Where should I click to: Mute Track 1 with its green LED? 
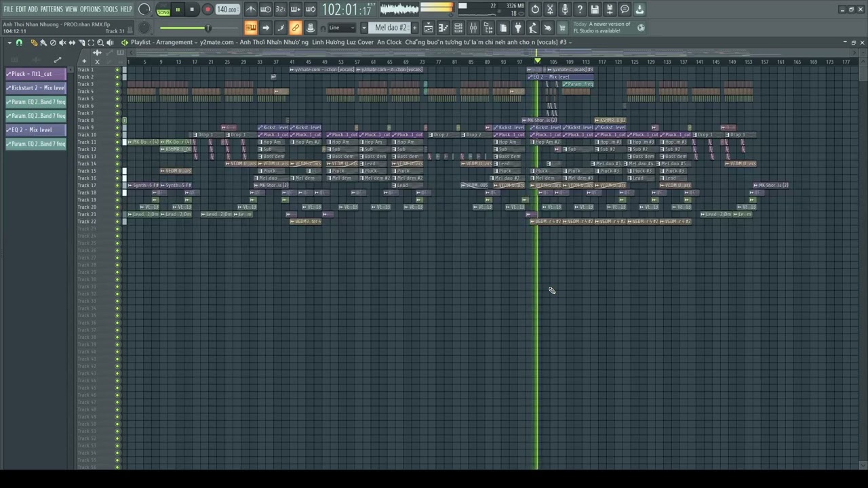[x=117, y=70]
